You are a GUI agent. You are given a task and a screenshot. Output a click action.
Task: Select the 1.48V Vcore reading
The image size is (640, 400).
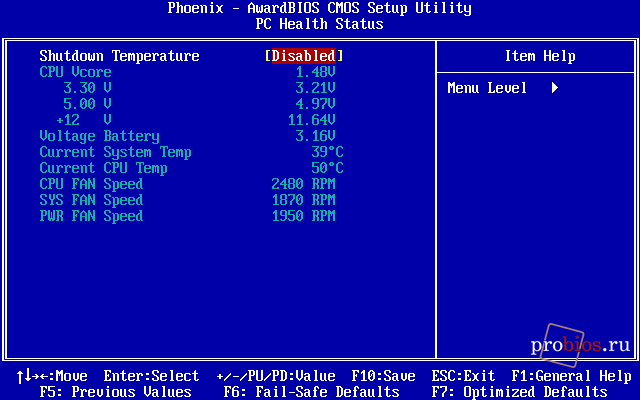(x=315, y=72)
